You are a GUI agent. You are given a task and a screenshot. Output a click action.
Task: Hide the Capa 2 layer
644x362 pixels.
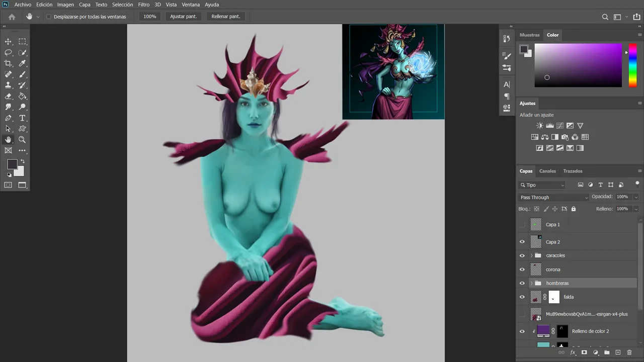pos(522,242)
